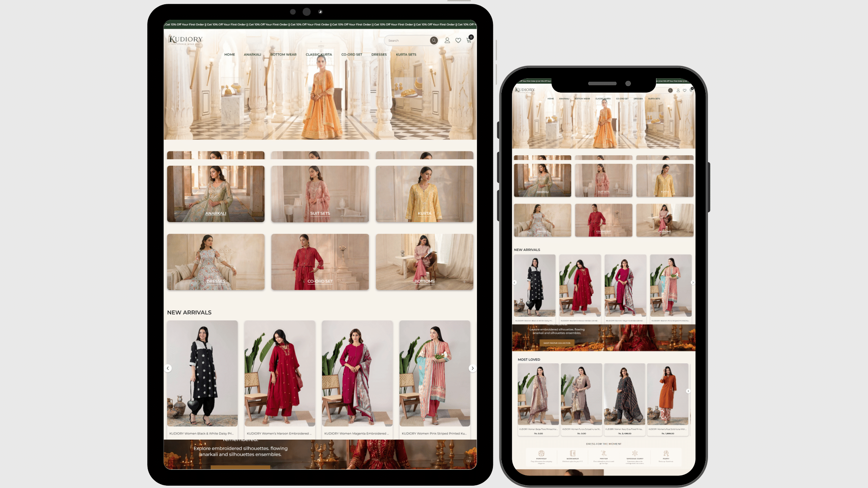868x488 pixels.
Task: Open KURTA category tile on tablet
Action: [424, 194]
